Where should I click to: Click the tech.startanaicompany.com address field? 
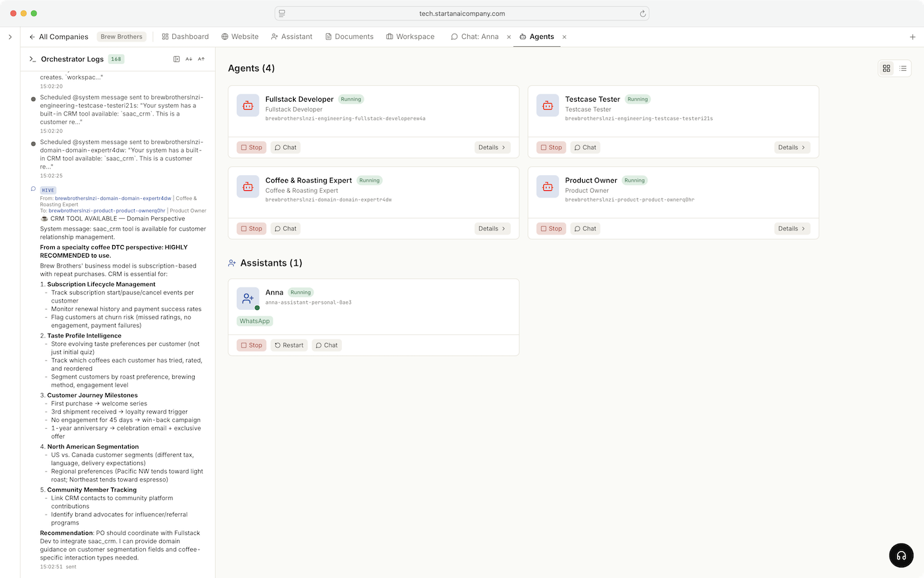coord(462,13)
